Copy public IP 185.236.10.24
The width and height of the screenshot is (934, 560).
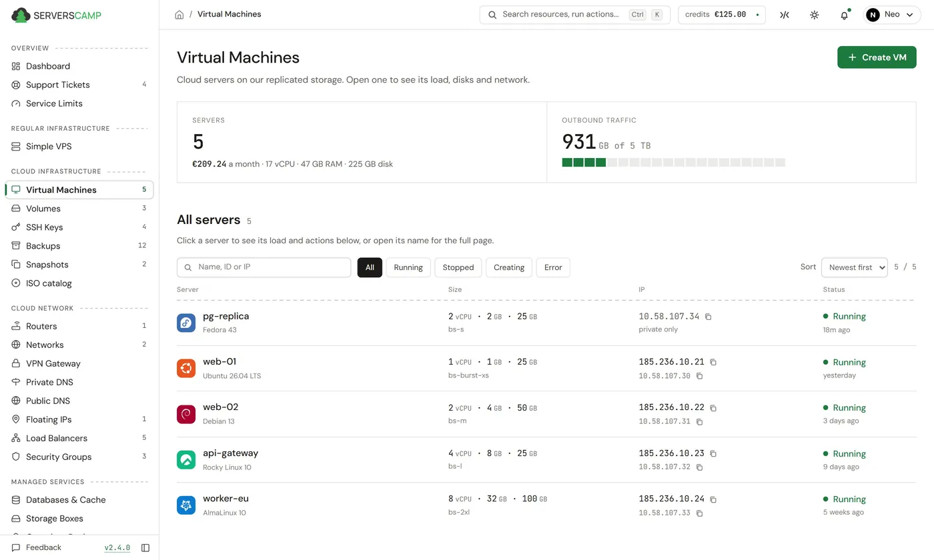coord(713,499)
